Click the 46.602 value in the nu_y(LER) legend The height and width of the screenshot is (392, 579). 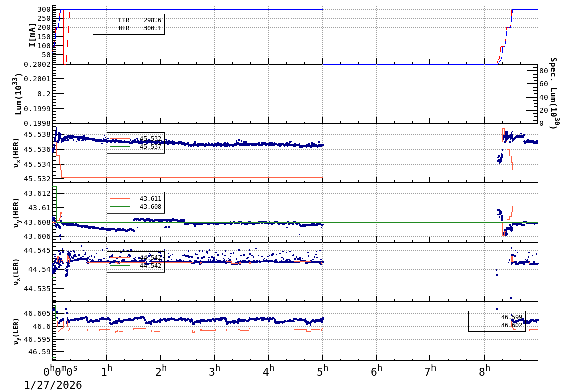coord(511,325)
